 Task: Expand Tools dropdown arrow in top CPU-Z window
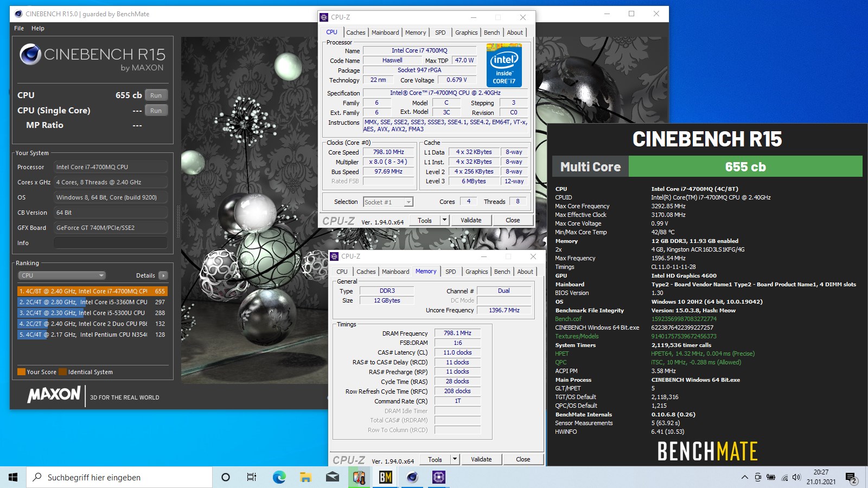tap(445, 220)
